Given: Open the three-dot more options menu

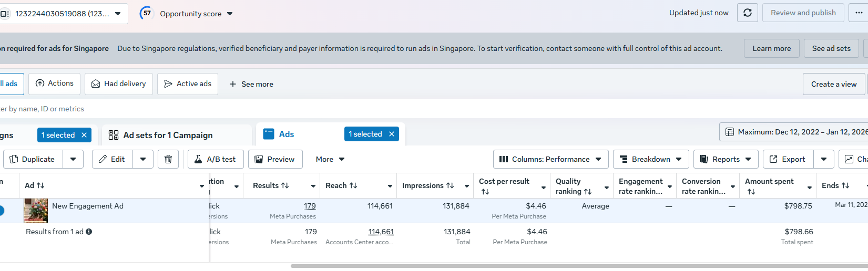Looking at the screenshot, I should 859,13.
